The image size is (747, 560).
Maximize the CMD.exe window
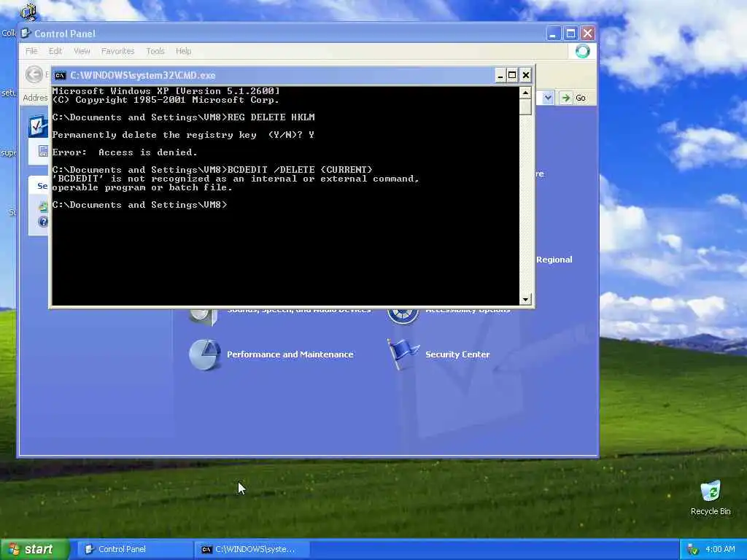pyautogui.click(x=512, y=75)
